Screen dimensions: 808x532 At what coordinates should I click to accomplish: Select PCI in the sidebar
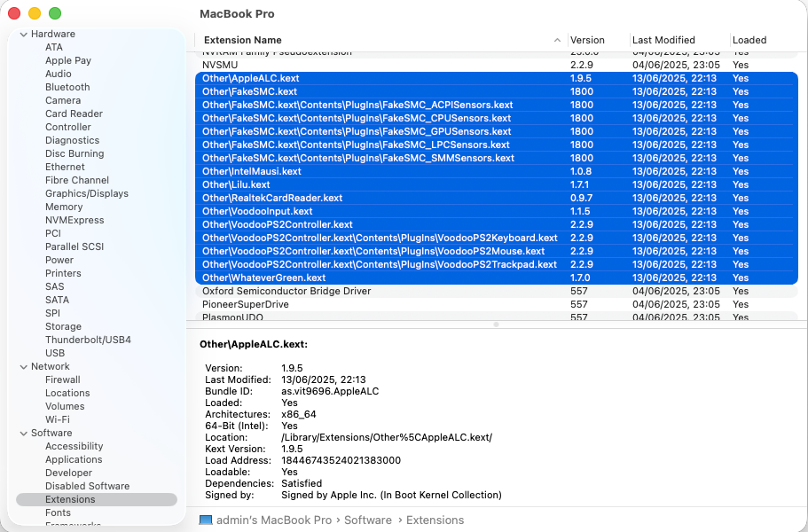point(53,234)
